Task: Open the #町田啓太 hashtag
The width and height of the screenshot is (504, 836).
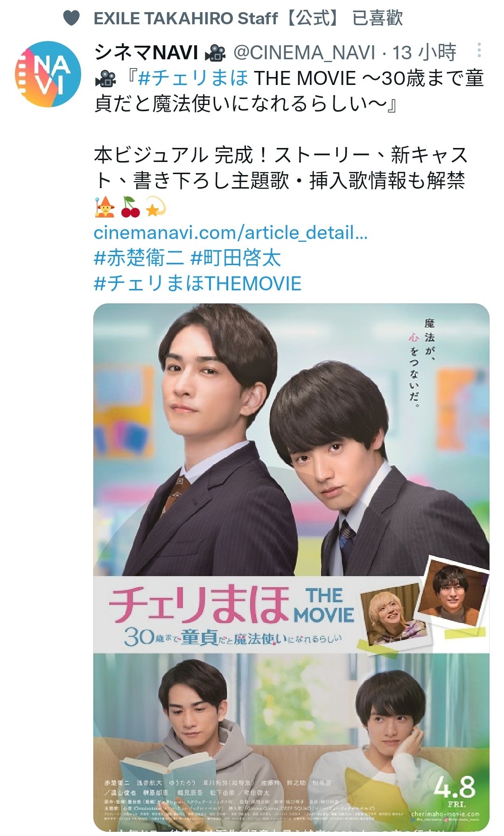Action: click(236, 258)
